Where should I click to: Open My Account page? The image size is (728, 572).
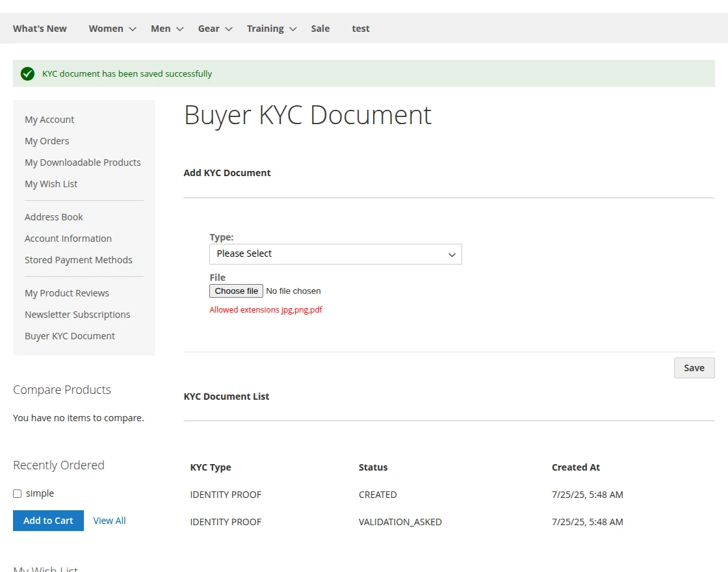(x=49, y=120)
